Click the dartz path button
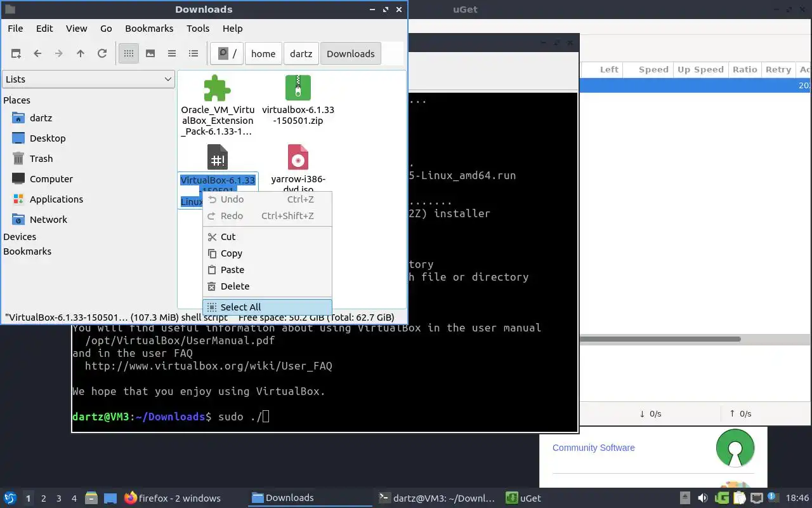 tap(301, 54)
